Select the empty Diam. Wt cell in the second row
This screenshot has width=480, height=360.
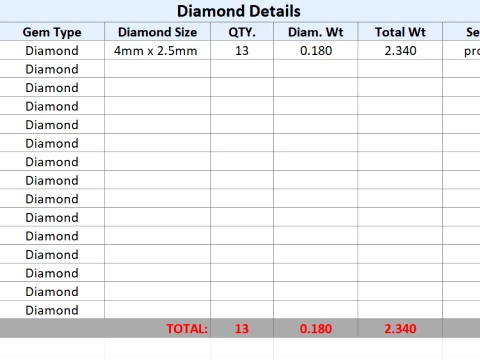point(316,69)
